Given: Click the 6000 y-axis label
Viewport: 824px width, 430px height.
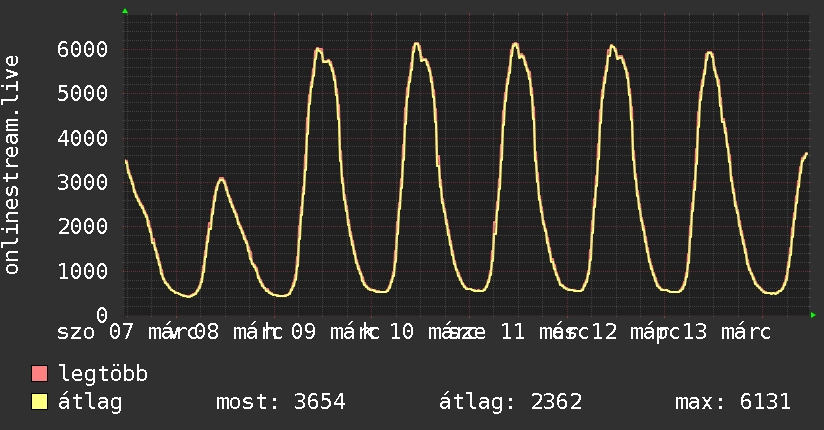Looking at the screenshot, I should pyautogui.click(x=83, y=49).
